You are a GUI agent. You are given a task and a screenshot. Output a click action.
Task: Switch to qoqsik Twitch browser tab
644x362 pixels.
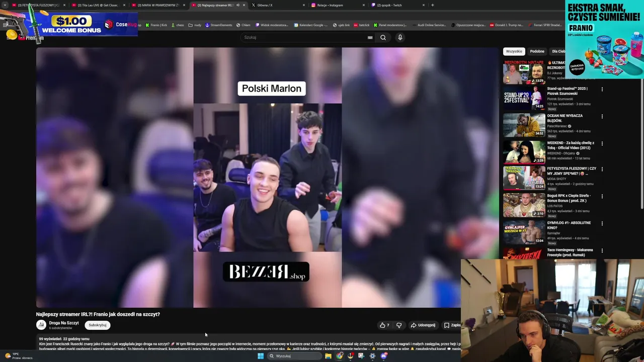(x=397, y=5)
